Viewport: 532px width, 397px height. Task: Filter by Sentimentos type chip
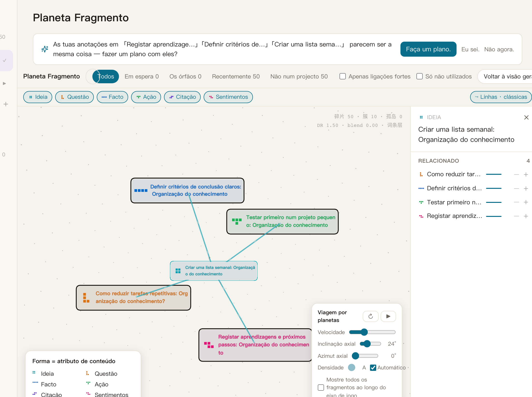(x=228, y=97)
